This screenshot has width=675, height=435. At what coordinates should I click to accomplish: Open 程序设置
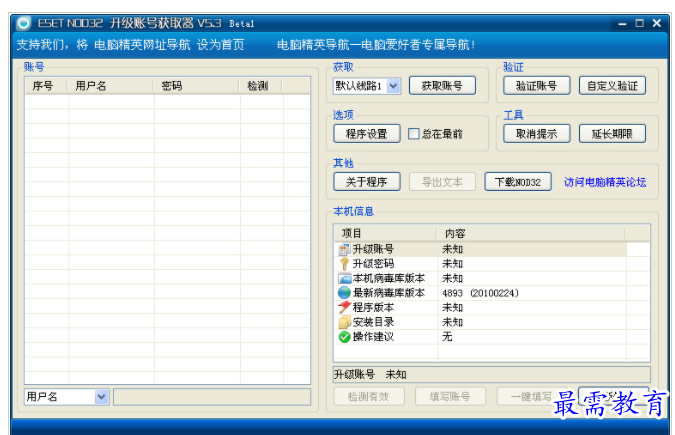[x=367, y=134]
